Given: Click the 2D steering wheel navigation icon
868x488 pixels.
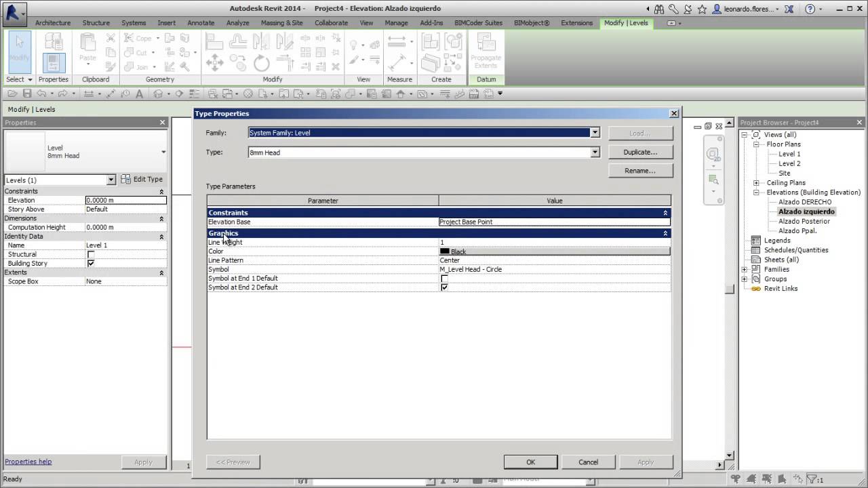Looking at the screenshot, I should pos(713,155).
